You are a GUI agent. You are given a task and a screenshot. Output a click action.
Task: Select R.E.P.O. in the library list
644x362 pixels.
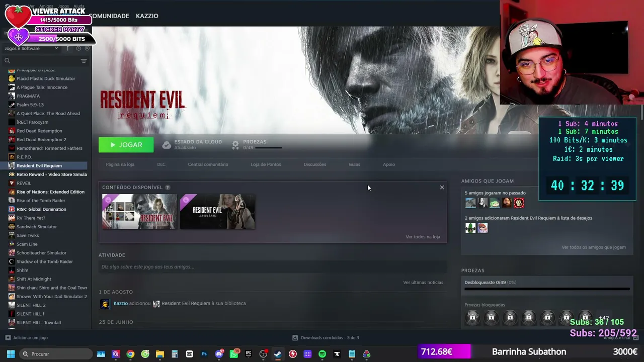coord(24,157)
